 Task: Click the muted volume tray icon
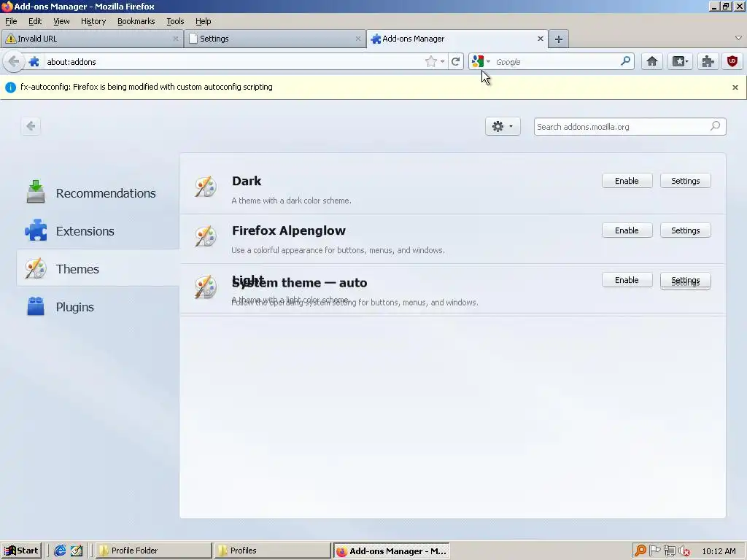pos(684,551)
